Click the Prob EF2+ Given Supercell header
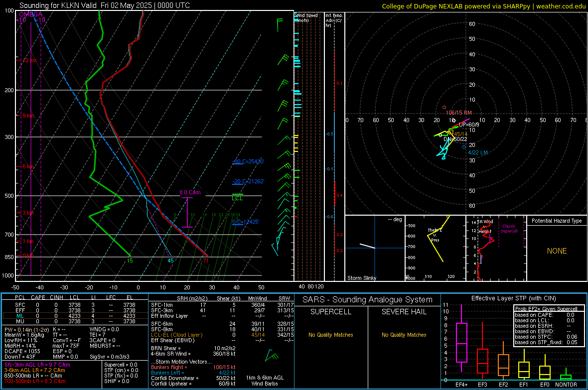Viewport: 588px width, 390px height. (546, 309)
